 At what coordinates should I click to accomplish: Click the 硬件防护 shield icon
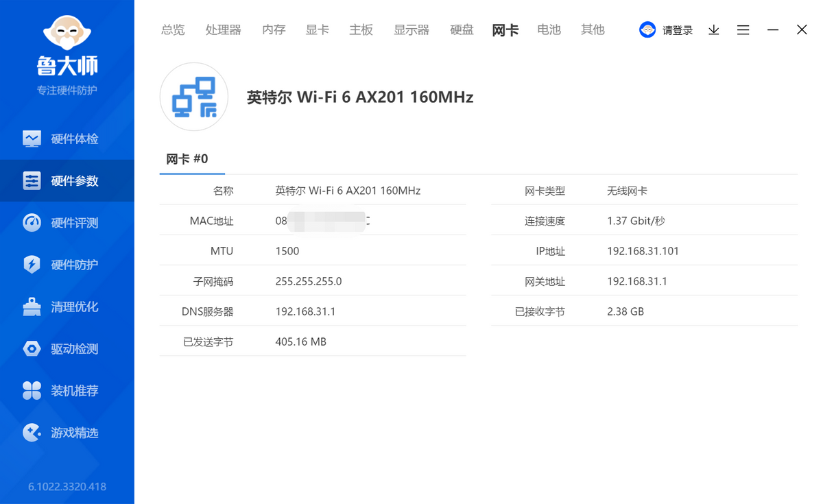(32, 265)
